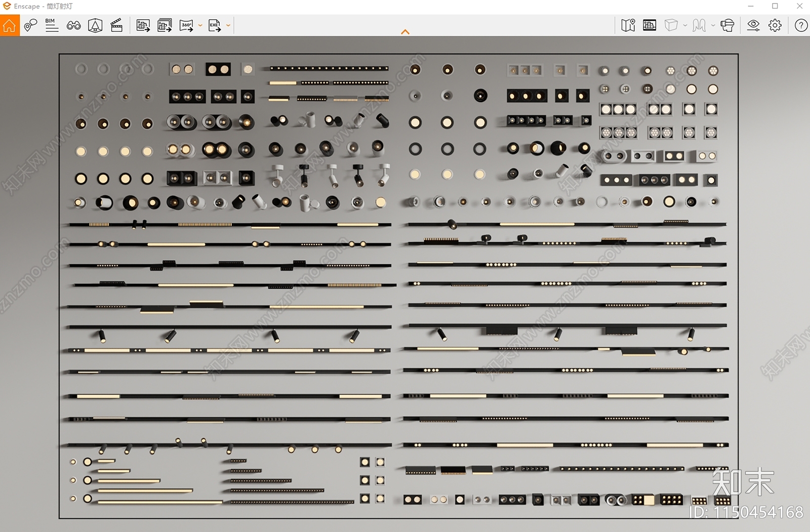This screenshot has width=810, height=532.
Task: Export a 360° panorama
Action: 186,25
